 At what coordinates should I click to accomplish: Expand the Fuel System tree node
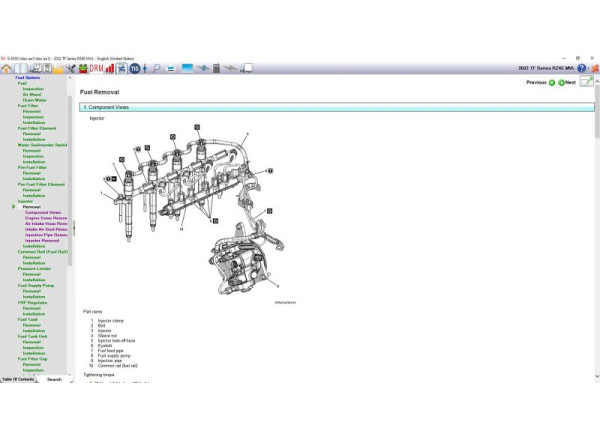27,77
